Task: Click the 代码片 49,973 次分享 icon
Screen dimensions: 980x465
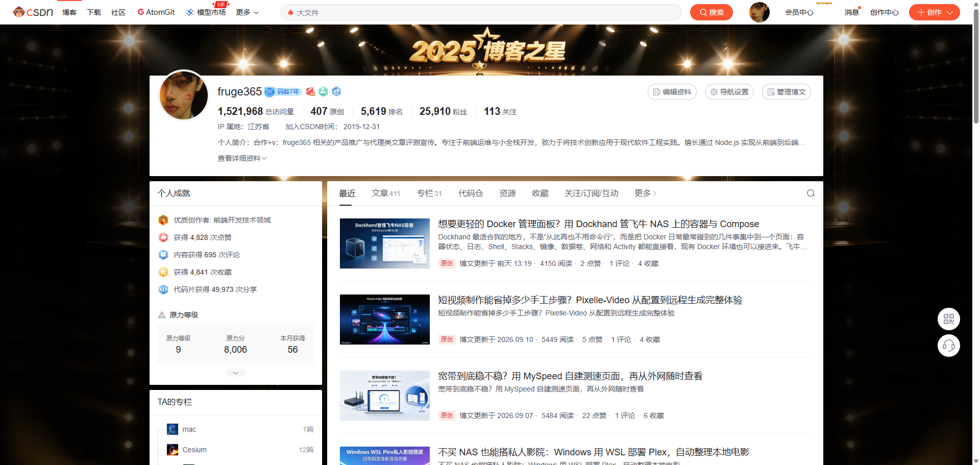Action: pyautogui.click(x=163, y=289)
